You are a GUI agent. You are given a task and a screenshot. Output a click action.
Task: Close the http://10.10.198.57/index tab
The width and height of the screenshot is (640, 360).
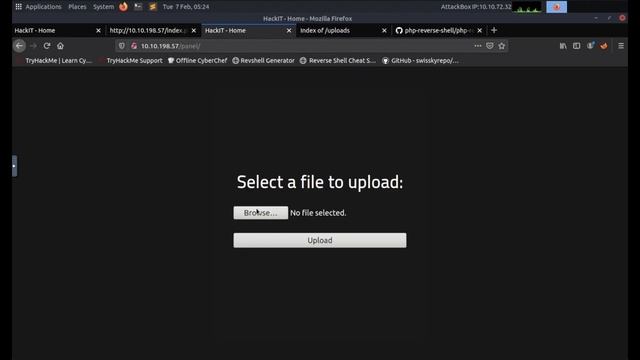pyautogui.click(x=193, y=31)
